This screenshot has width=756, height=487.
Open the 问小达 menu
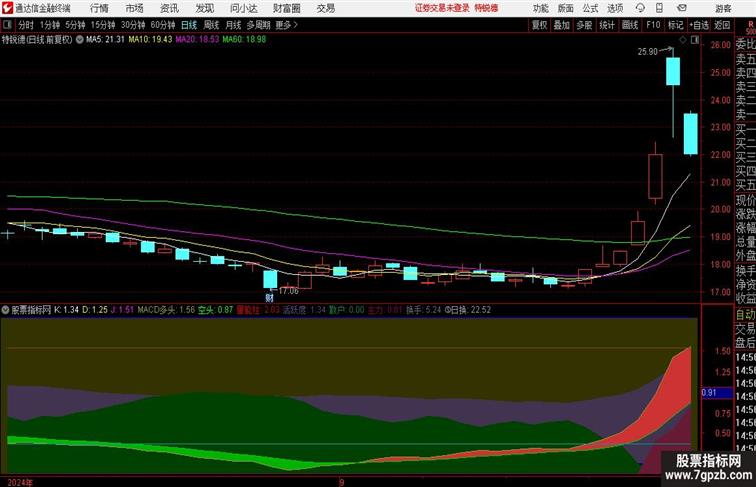click(x=243, y=8)
